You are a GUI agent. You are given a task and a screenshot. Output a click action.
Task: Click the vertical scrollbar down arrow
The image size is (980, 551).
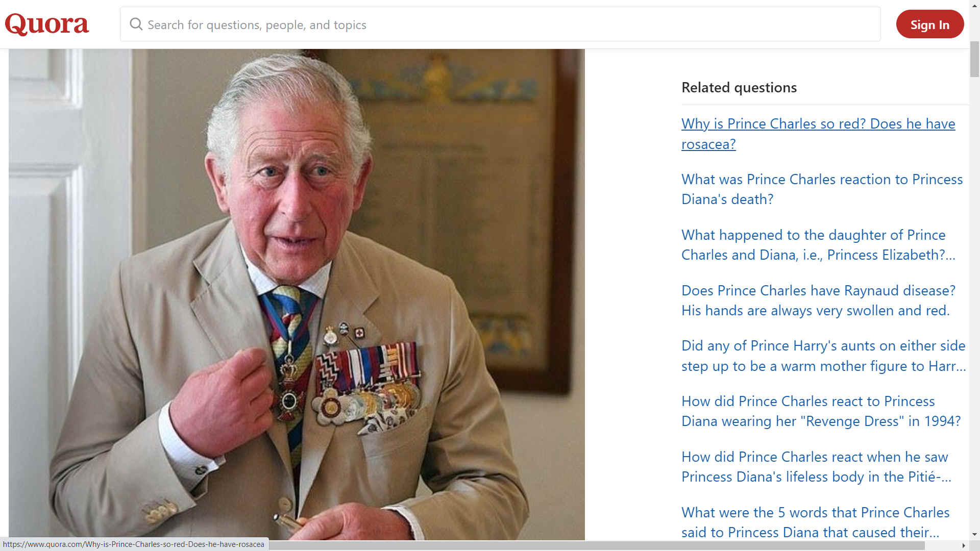pos(974,535)
